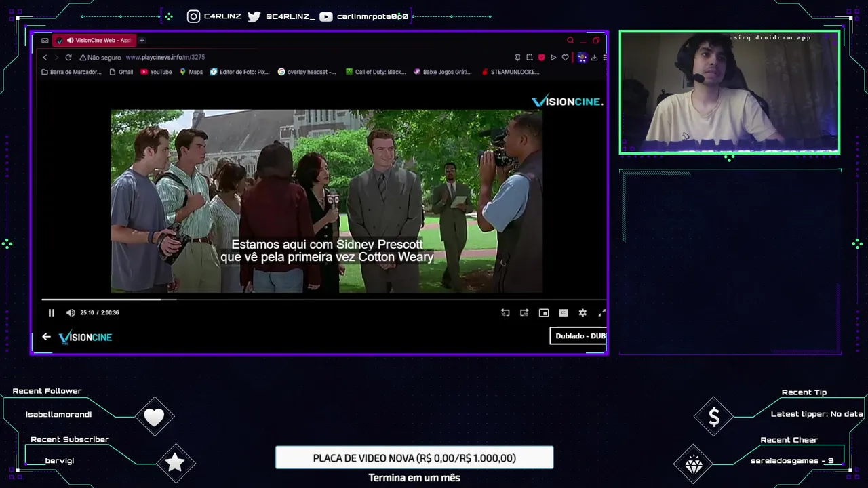Open the STEAMUNLOCKE... bookmark
The image size is (868, 488).
click(511, 72)
